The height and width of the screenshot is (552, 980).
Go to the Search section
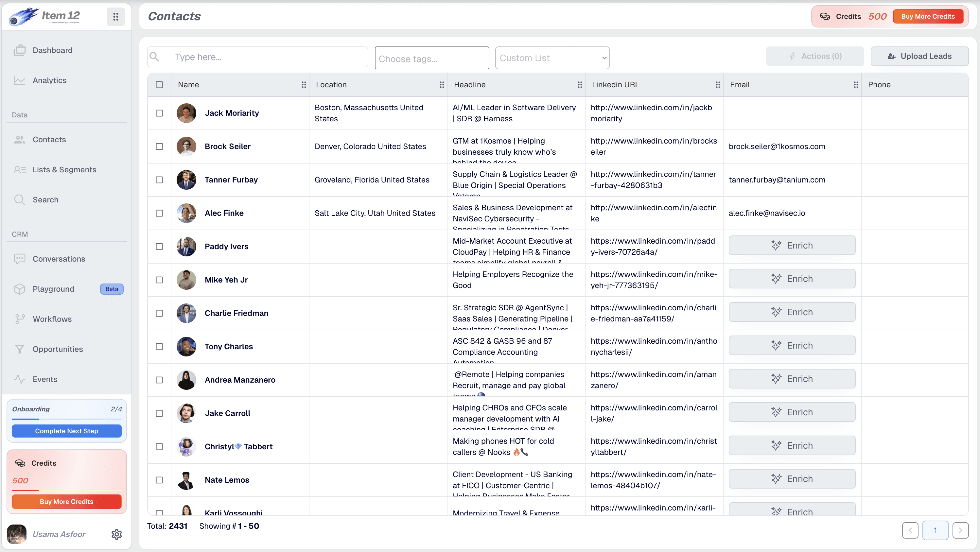tap(45, 199)
